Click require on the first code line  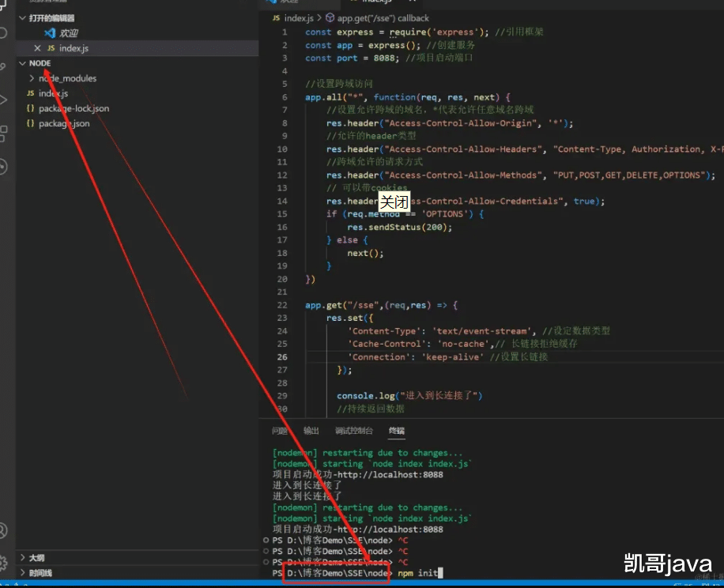click(408, 32)
